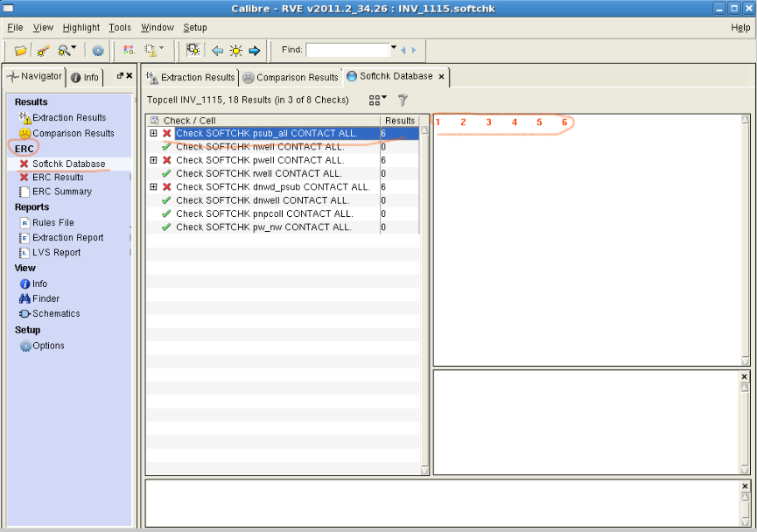The width and height of the screenshot is (757, 532).
Task: Open the Highlight menu
Action: click(x=81, y=27)
